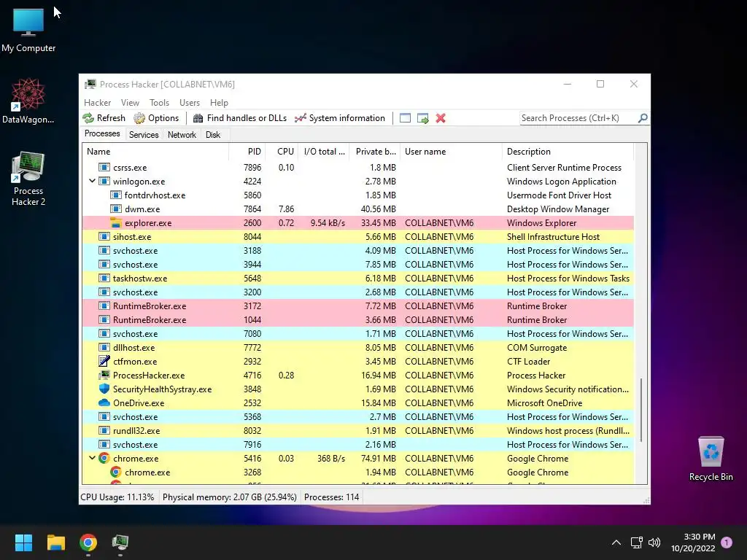
Task: Select the explorer.exe folder icon
Action: pos(116,223)
